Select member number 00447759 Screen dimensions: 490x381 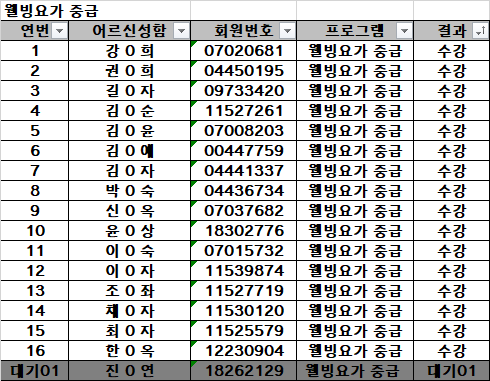[x=244, y=151]
